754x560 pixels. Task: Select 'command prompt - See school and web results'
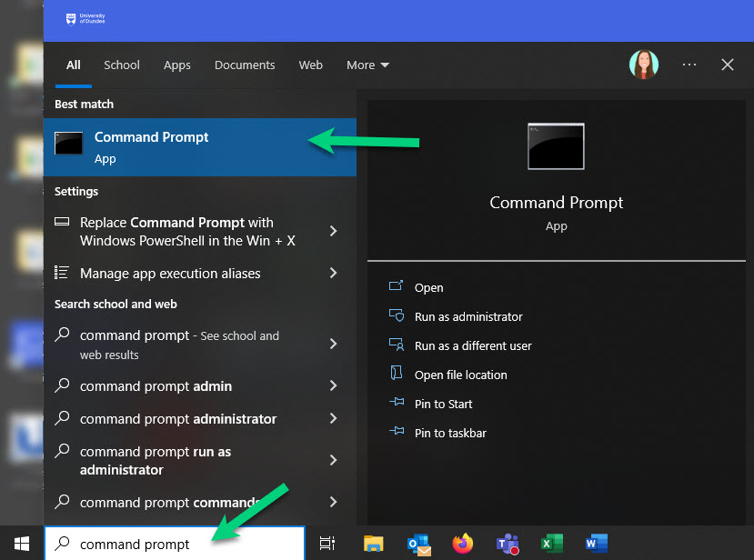tap(179, 345)
